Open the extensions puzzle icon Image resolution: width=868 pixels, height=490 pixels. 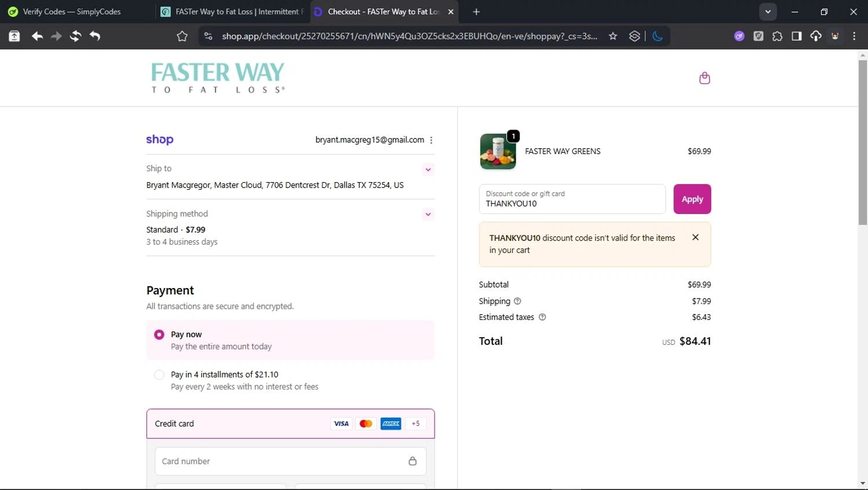[x=777, y=36]
